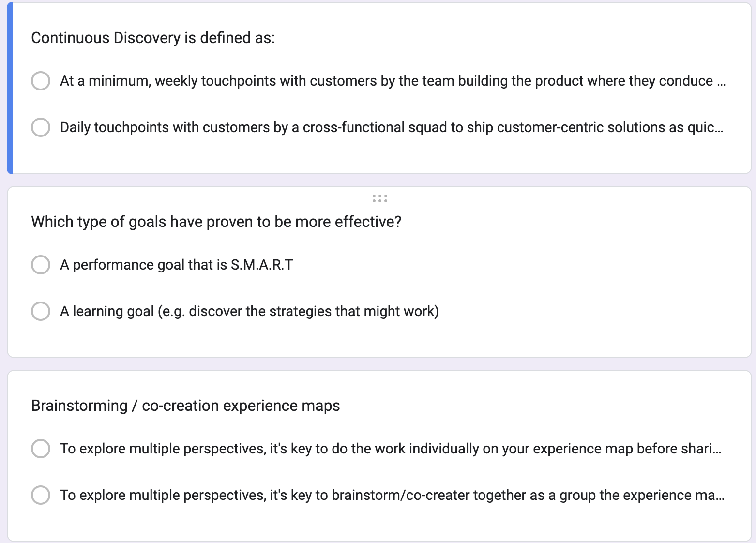Viewport: 756px width, 543px height.
Task: Select the weekly touchpoints answer option
Action: 41,81
